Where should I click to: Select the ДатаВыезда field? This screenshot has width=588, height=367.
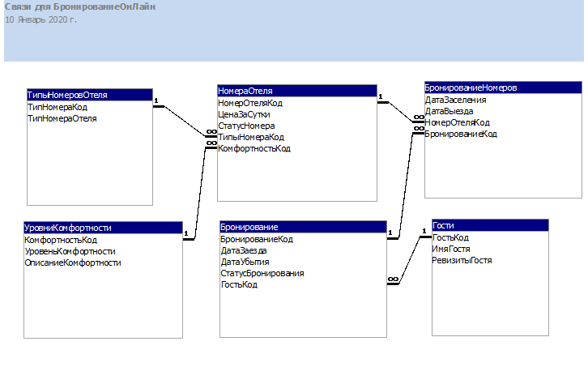tap(450, 111)
